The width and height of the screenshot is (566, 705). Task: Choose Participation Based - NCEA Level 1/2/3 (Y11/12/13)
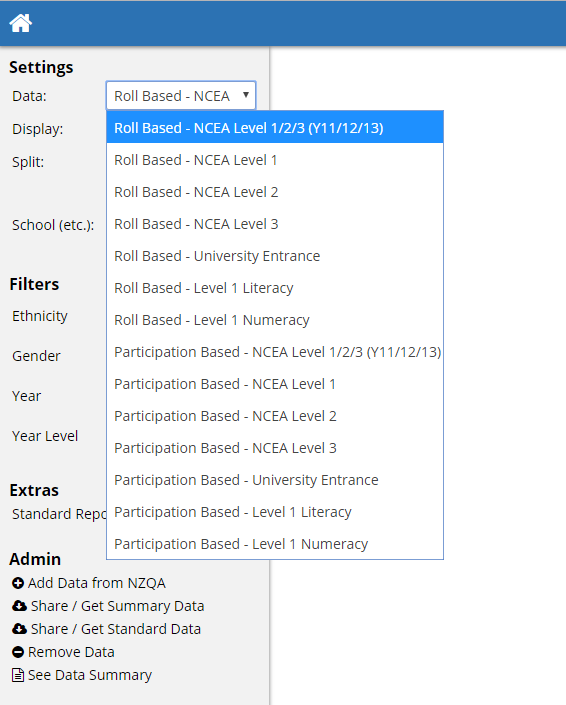tap(275, 352)
